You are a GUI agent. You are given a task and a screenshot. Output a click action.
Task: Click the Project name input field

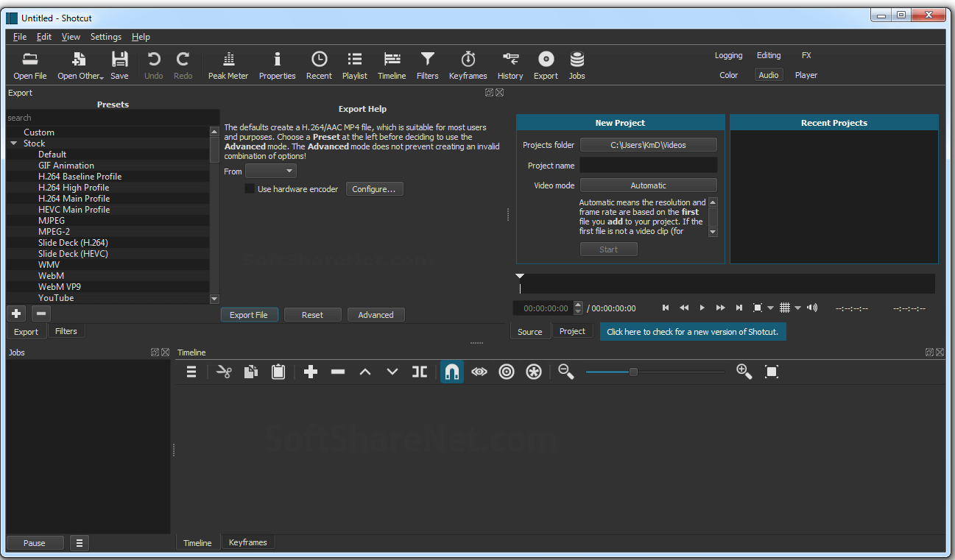coord(648,165)
